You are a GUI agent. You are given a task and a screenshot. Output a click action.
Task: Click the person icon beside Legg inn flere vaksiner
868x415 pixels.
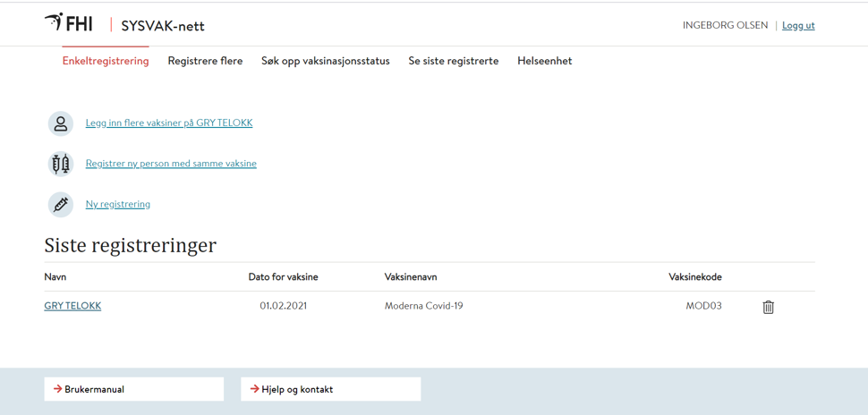tap(60, 123)
